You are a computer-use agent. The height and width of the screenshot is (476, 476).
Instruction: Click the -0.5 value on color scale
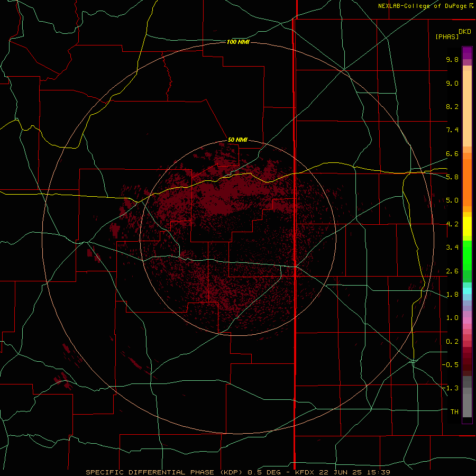pos(450,365)
